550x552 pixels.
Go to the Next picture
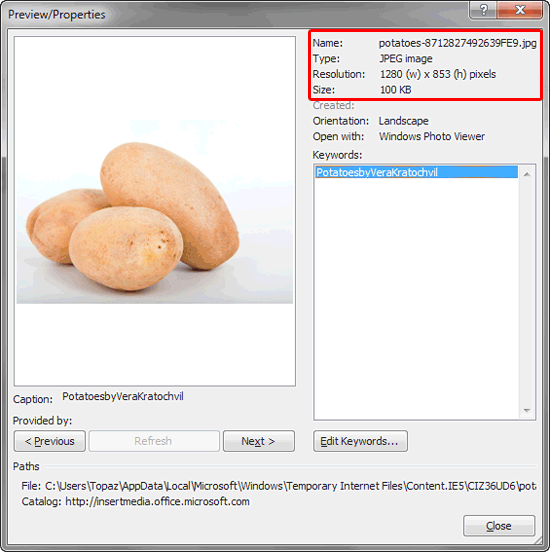tap(259, 441)
